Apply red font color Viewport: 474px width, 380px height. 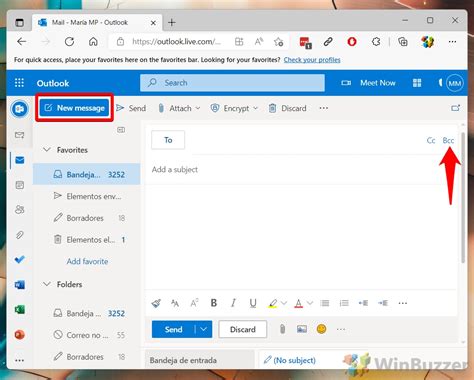point(299,303)
